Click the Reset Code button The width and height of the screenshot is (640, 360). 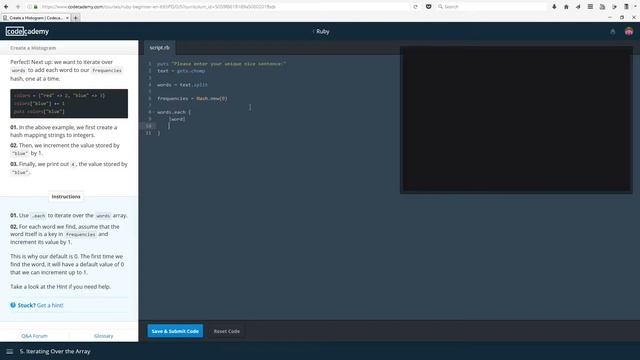coord(227,331)
